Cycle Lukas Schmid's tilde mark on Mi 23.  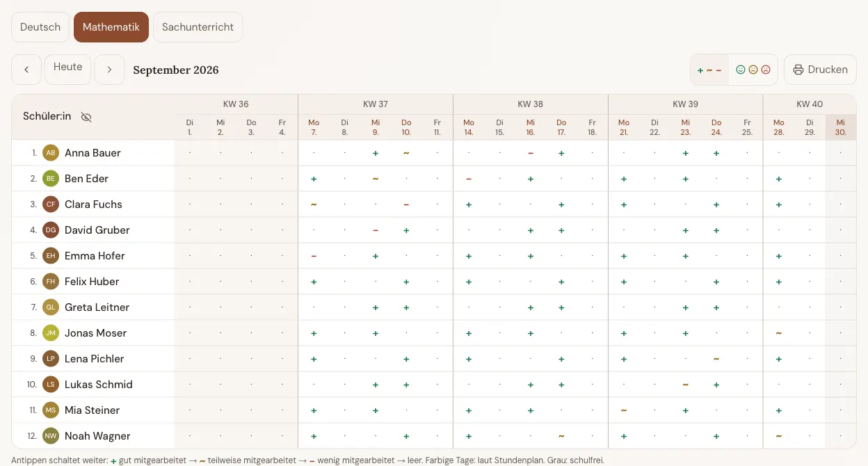pos(686,385)
